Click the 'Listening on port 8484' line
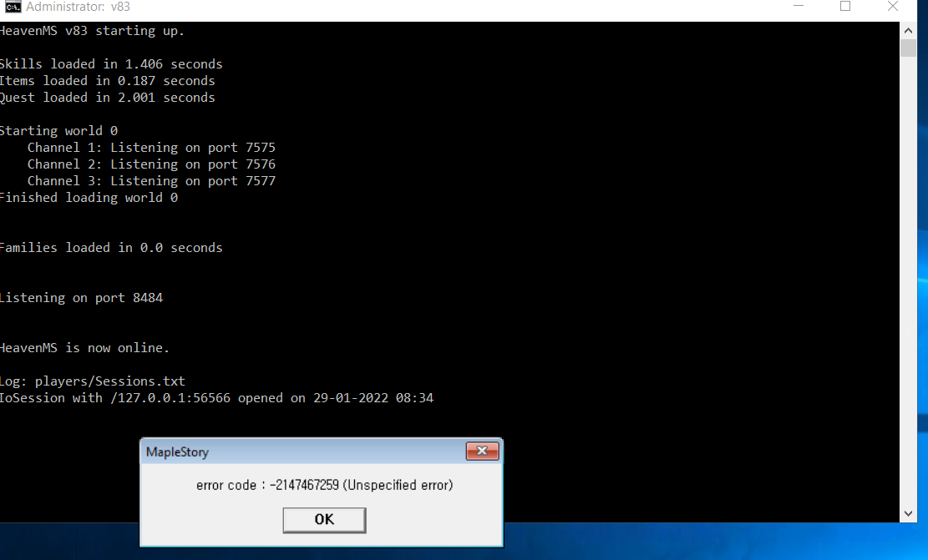This screenshot has width=928, height=560. tap(82, 298)
